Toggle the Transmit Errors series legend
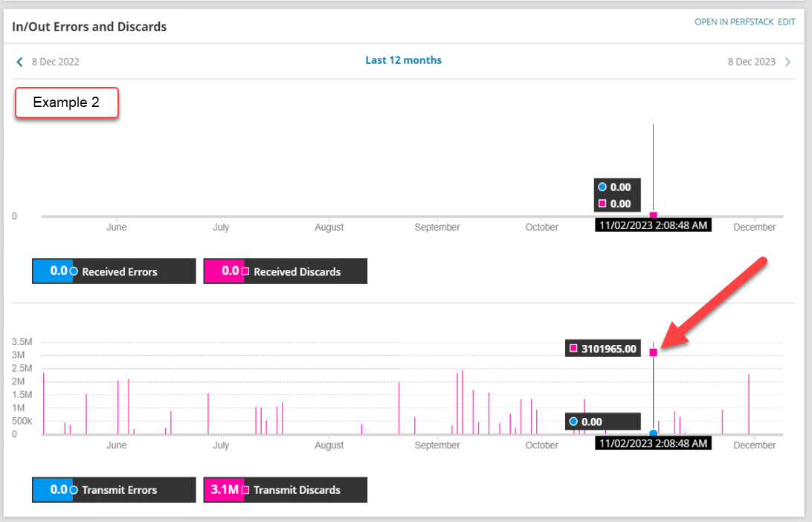Image resolution: width=812 pixels, height=522 pixels. coord(114,490)
